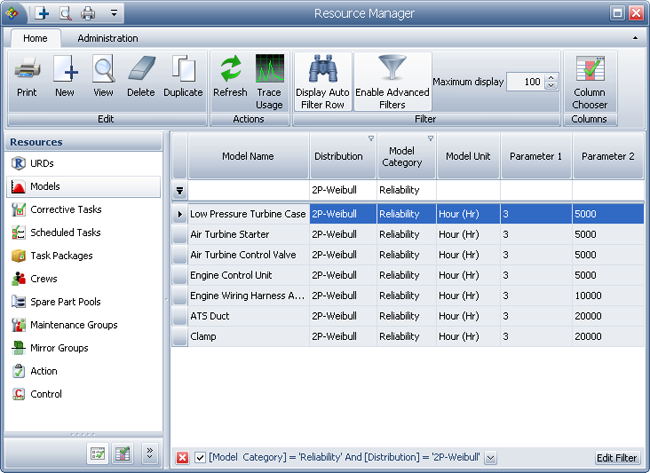
Task: Remove the filter with red X button
Action: click(182, 458)
